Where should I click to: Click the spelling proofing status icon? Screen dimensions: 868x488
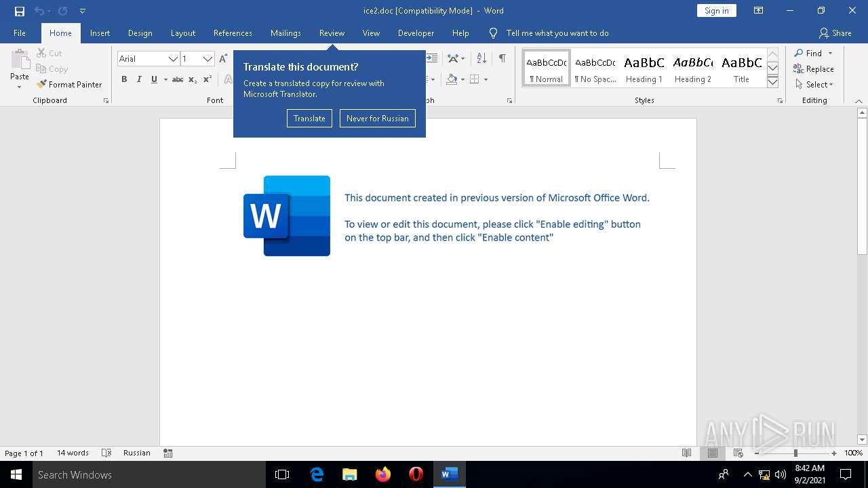coord(106,453)
